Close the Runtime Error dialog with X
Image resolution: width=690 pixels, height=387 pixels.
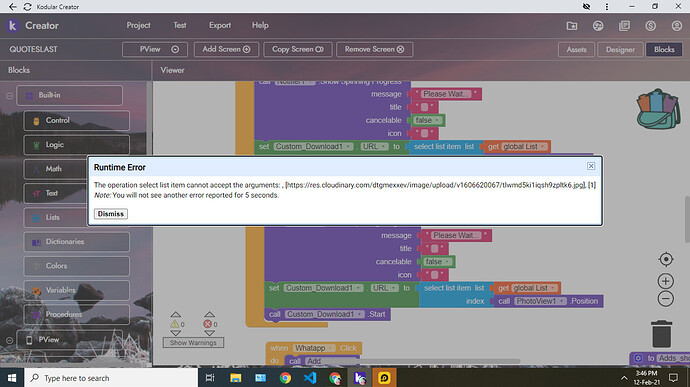point(591,166)
